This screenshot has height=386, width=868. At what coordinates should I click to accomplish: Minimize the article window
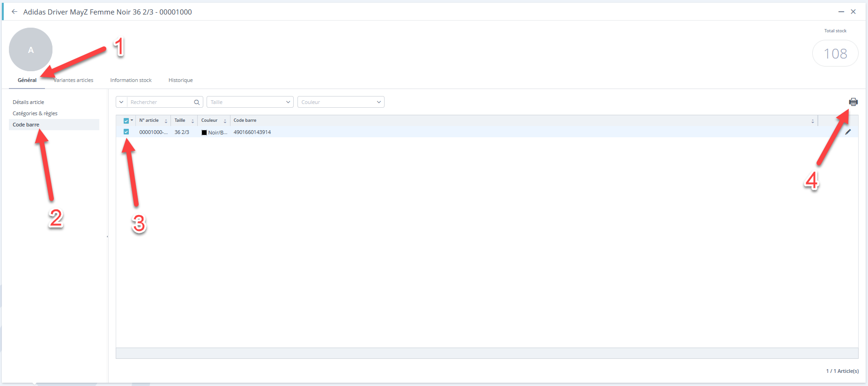(841, 12)
